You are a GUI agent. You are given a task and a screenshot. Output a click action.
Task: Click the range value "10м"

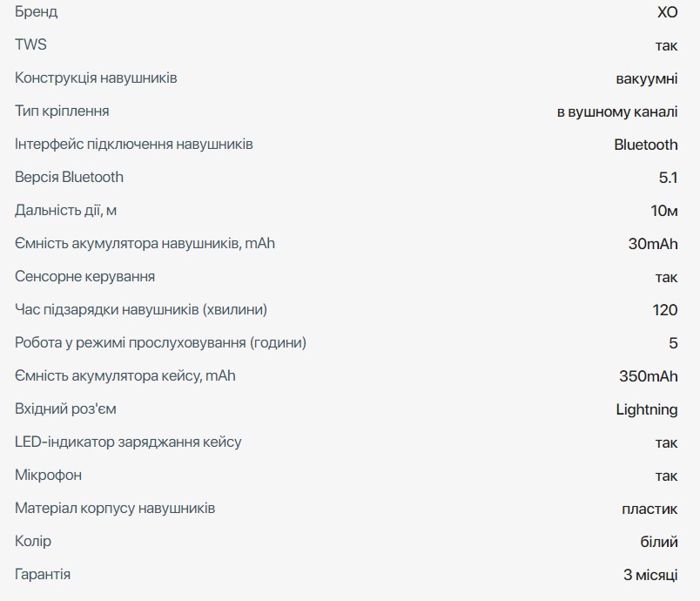[663, 210]
